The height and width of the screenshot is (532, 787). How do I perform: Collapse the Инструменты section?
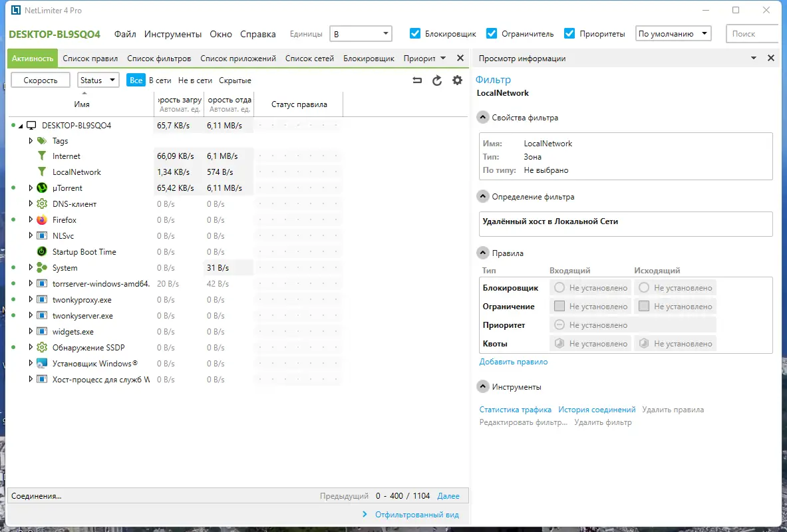click(482, 387)
